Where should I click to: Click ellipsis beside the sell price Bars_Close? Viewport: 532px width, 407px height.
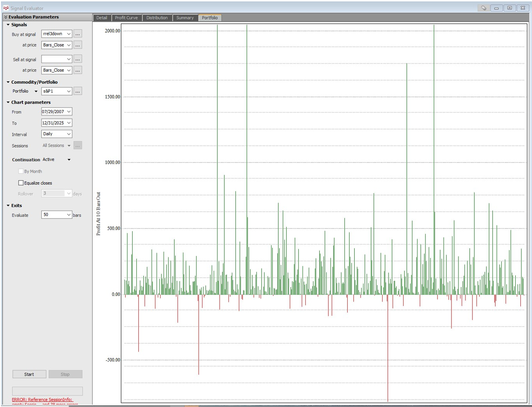coord(78,70)
